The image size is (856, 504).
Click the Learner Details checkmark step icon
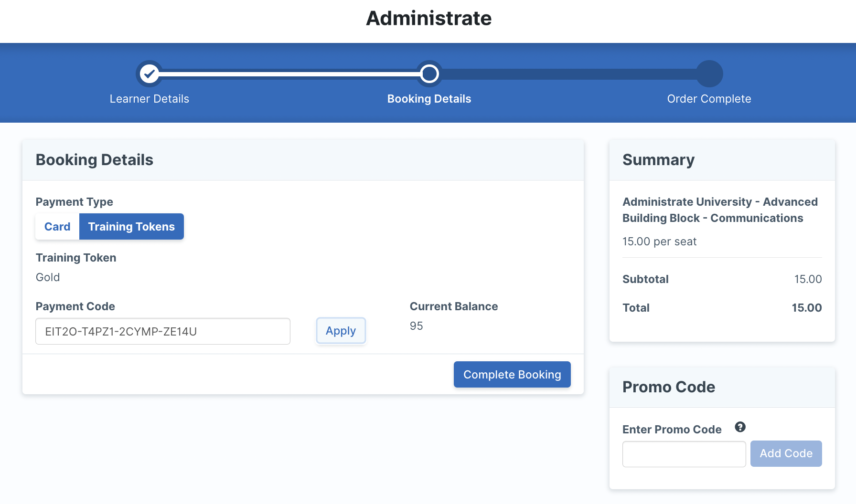[x=150, y=73]
